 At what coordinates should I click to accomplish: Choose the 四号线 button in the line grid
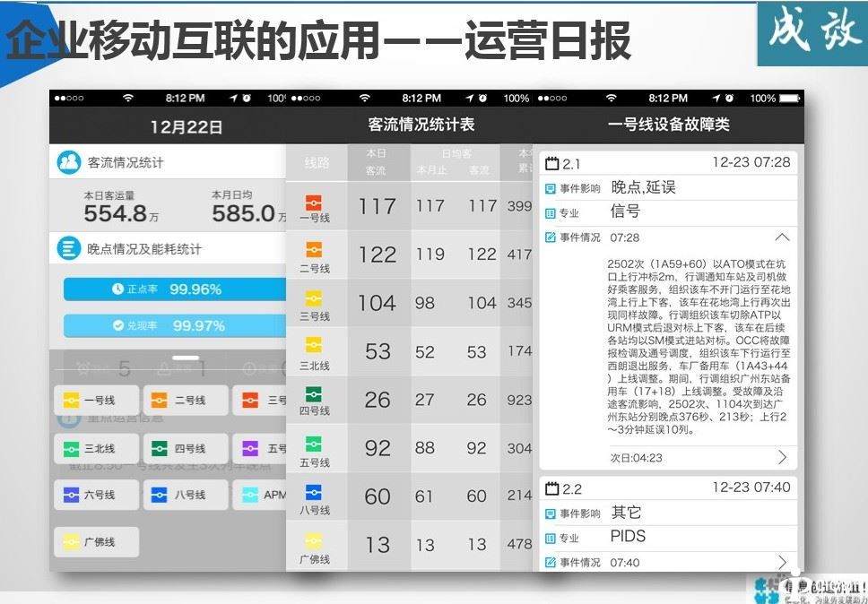[186, 448]
